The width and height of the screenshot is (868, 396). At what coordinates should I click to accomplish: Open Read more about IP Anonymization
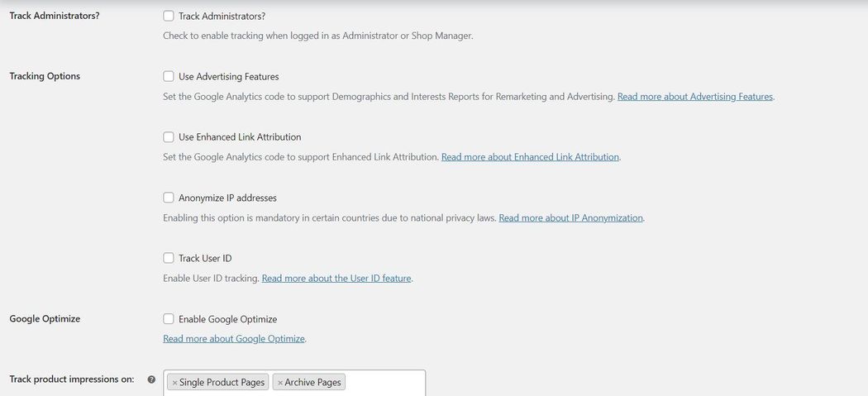(570, 218)
